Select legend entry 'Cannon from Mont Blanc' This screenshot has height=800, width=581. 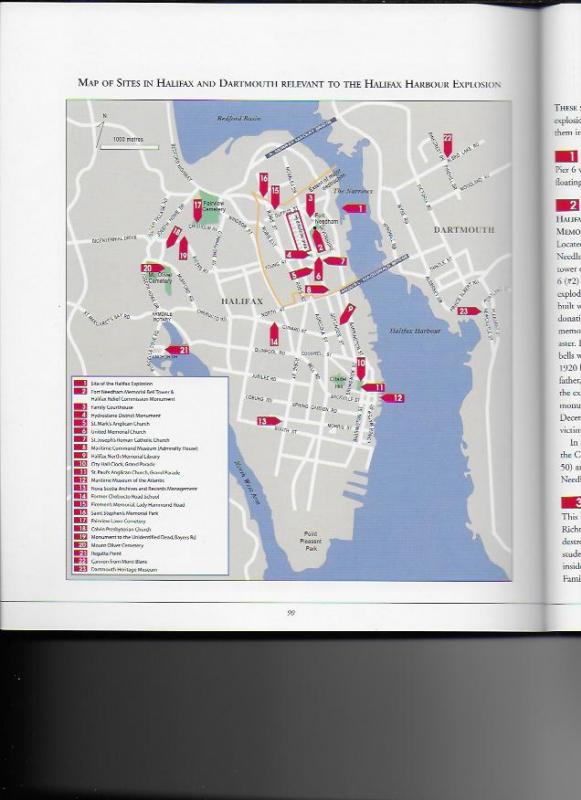(x=111, y=561)
